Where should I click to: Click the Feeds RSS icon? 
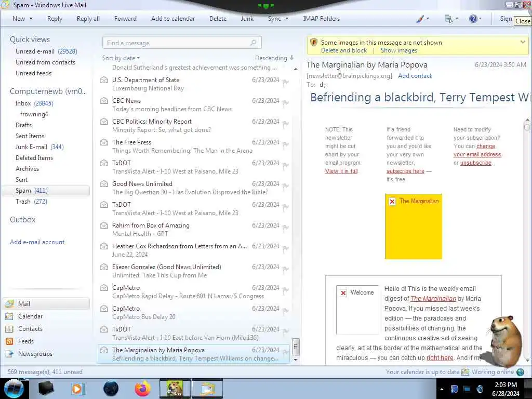pos(9,341)
